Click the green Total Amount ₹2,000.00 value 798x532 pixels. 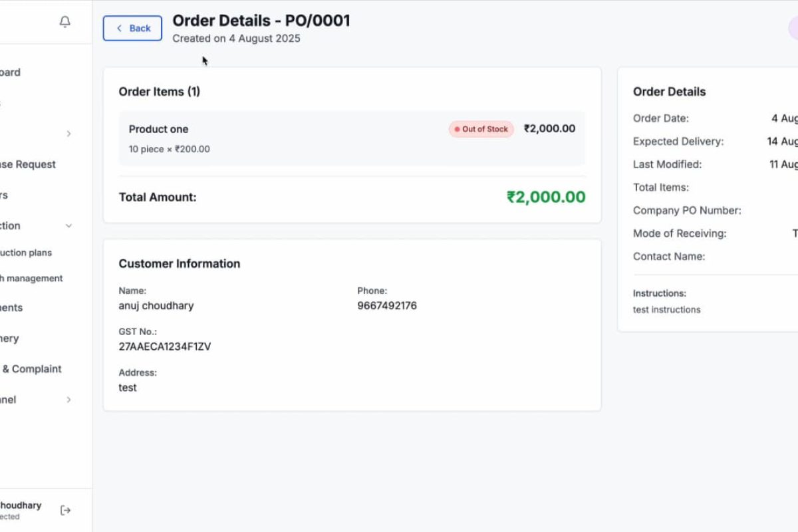tap(546, 198)
